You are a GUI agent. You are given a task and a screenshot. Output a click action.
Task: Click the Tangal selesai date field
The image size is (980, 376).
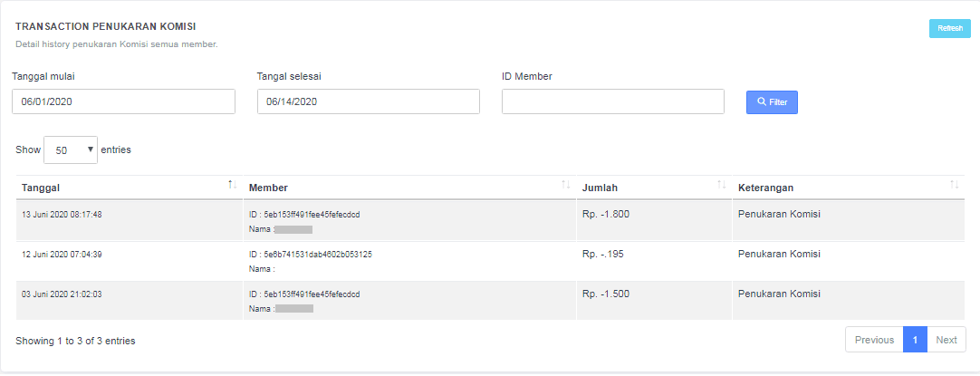368,101
